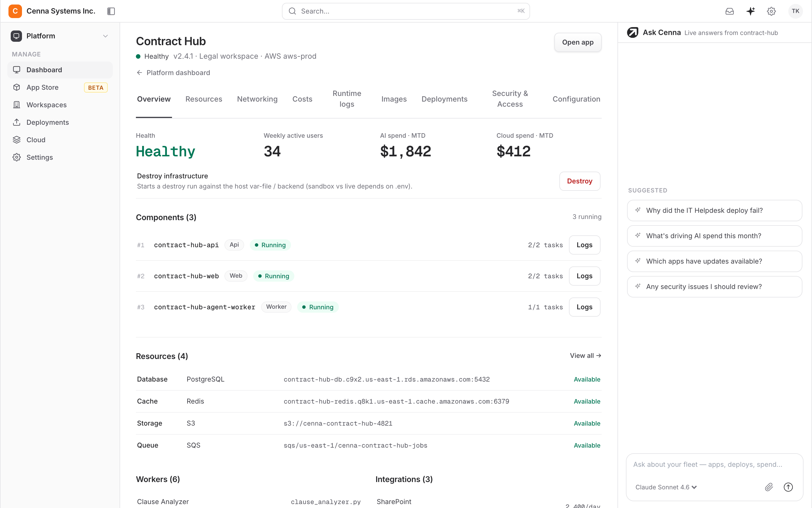Click the Redis cache endpoint text
The height and width of the screenshot is (508, 812).
[396, 401]
